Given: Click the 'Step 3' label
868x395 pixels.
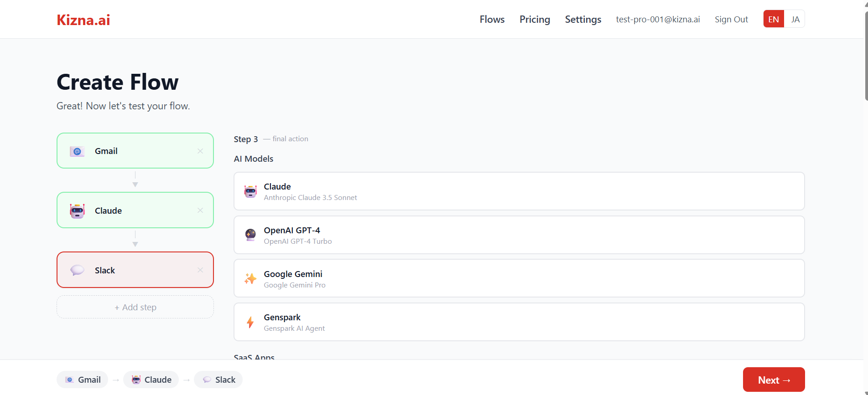Looking at the screenshot, I should (246, 139).
